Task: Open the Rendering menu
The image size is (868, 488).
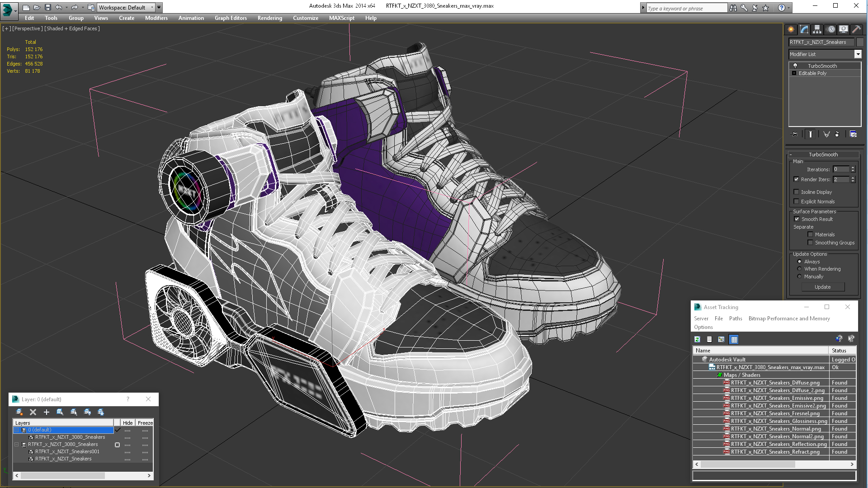Action: click(270, 18)
